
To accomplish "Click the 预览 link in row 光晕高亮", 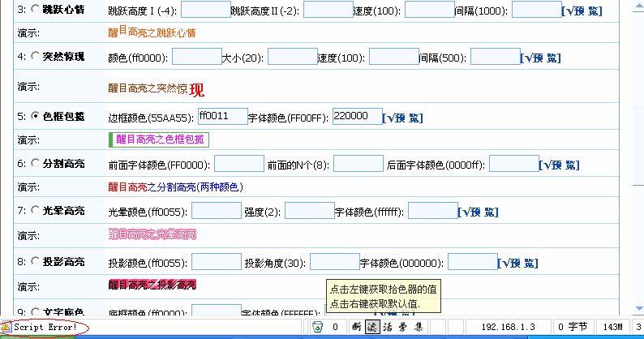I will 478,212.
